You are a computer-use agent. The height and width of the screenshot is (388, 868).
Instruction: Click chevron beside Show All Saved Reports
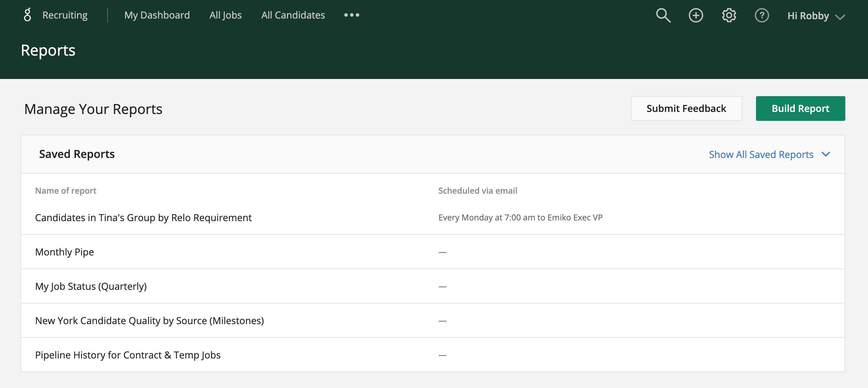(x=826, y=154)
